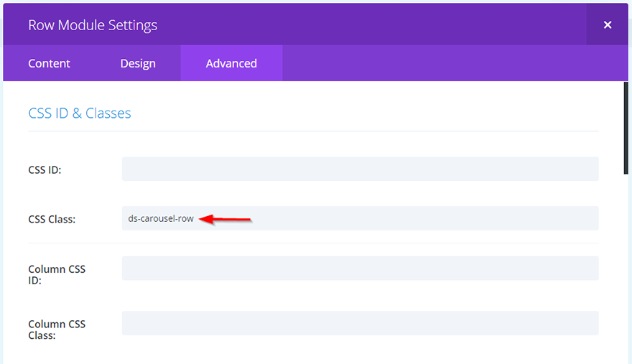Collapse the CSS ID & Classes section

click(80, 113)
